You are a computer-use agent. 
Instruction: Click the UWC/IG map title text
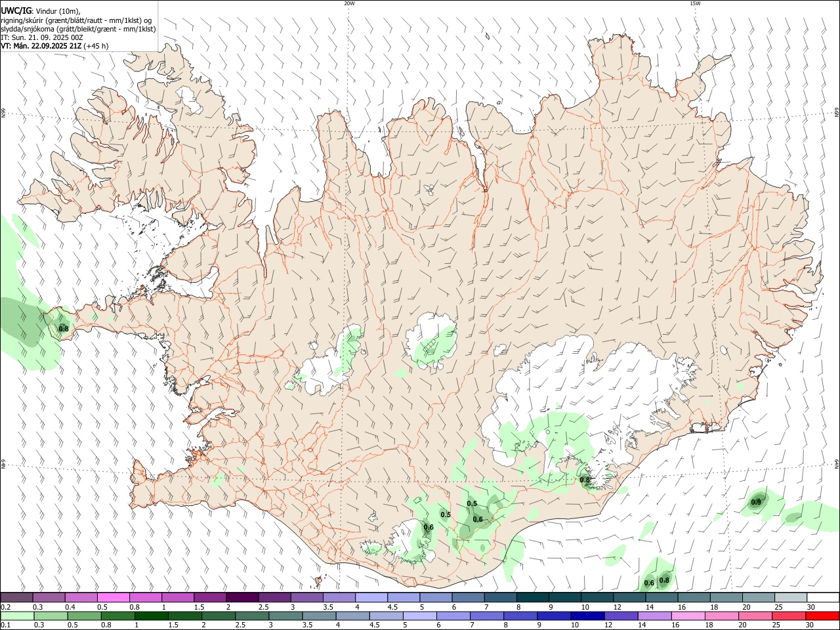coord(16,10)
